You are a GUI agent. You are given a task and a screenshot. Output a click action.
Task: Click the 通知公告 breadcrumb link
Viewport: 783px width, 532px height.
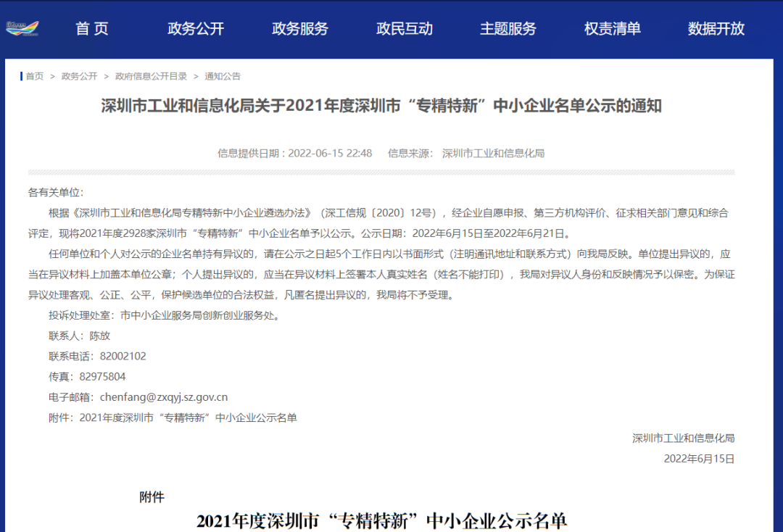pyautogui.click(x=223, y=76)
